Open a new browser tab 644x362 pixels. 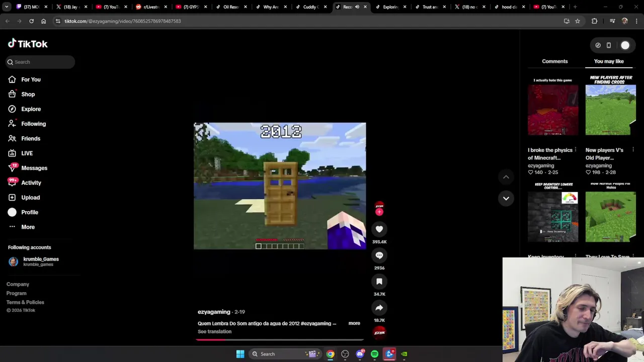(x=575, y=7)
